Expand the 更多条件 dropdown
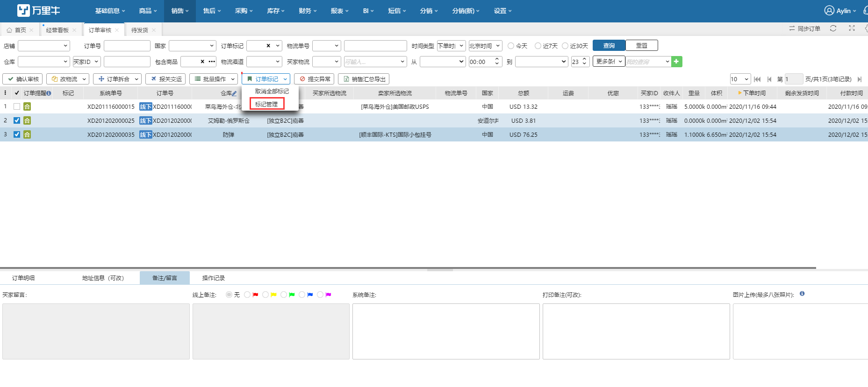Image resolution: width=868 pixels, height=387 pixels. (x=609, y=62)
